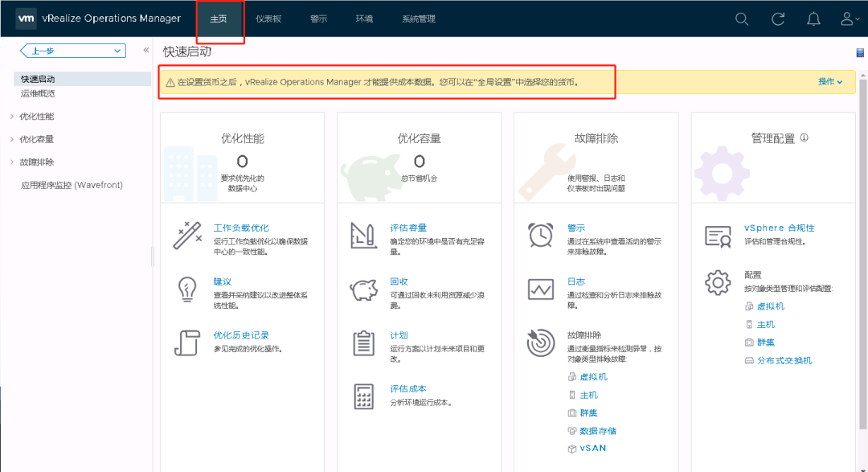Click the chart icon beside 日志
The height and width of the screenshot is (472, 868).
click(x=540, y=289)
